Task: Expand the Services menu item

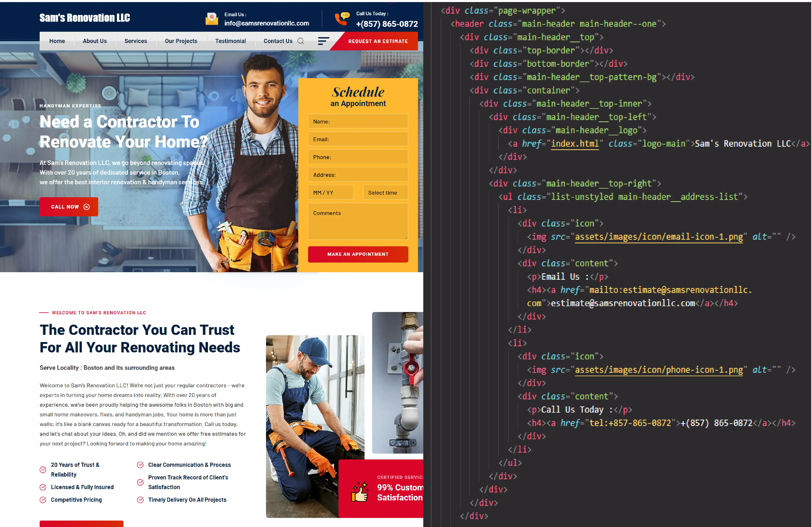Action: pyautogui.click(x=135, y=41)
